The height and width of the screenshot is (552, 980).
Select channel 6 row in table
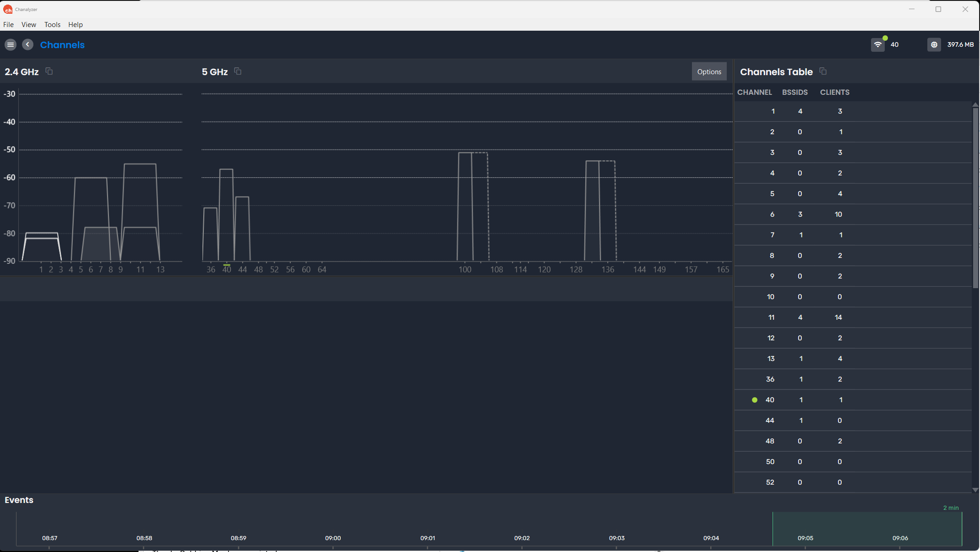(853, 214)
